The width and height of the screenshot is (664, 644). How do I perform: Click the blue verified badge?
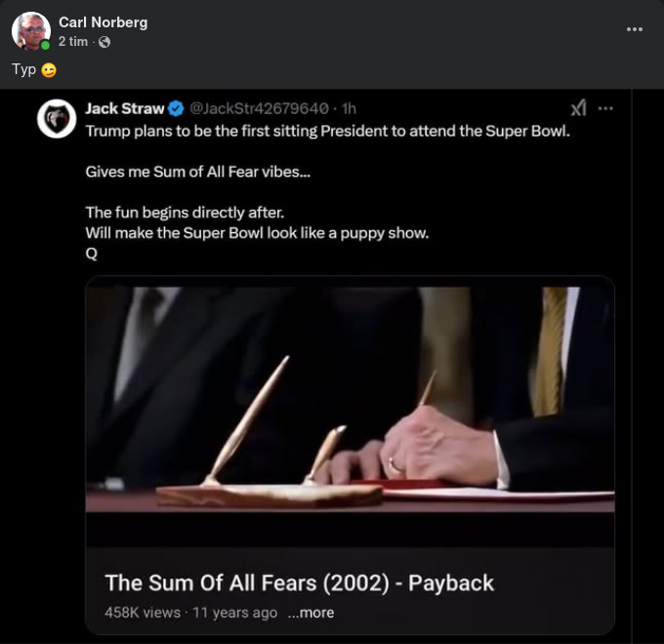click(176, 108)
